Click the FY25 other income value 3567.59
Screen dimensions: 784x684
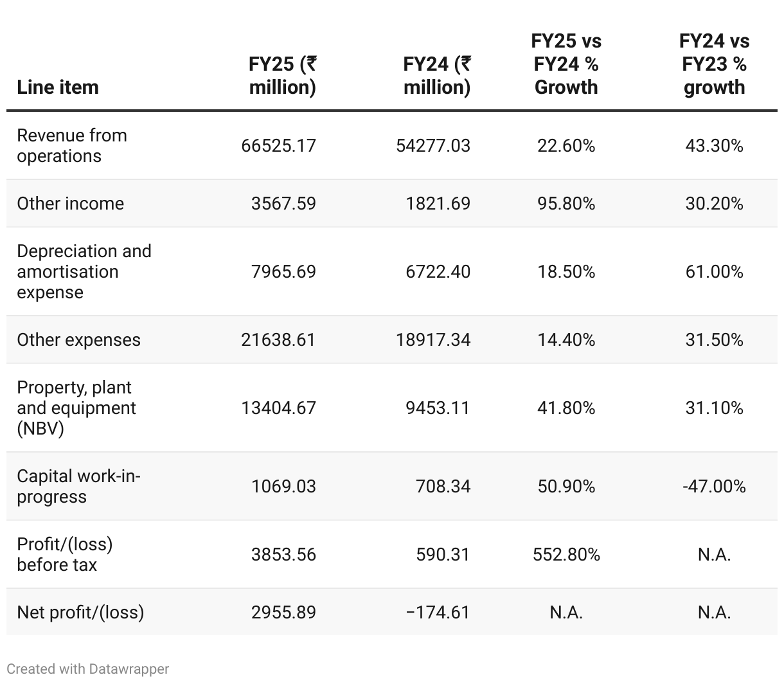(x=283, y=204)
